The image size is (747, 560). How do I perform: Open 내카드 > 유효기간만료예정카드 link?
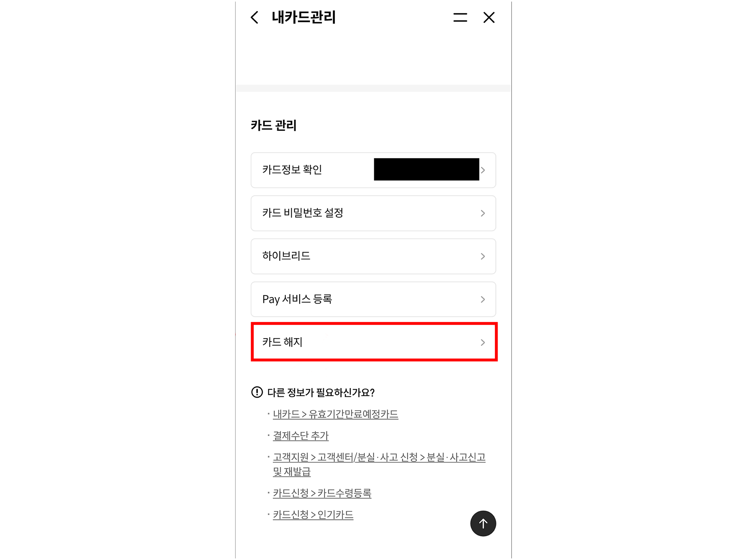click(336, 414)
